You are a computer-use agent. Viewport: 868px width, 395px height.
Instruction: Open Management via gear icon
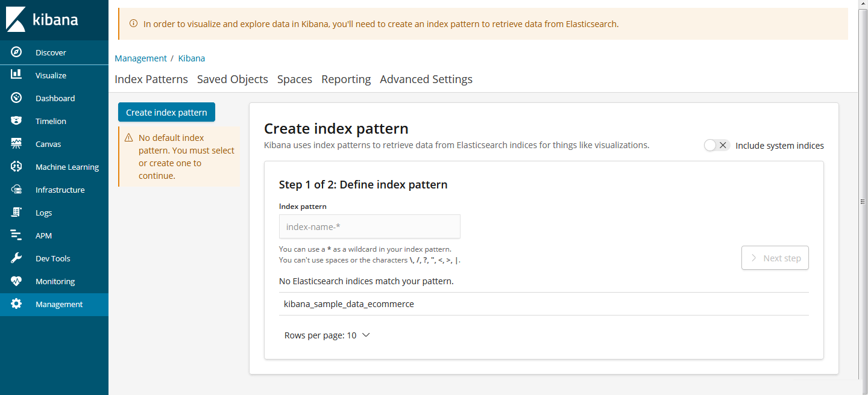click(16, 303)
